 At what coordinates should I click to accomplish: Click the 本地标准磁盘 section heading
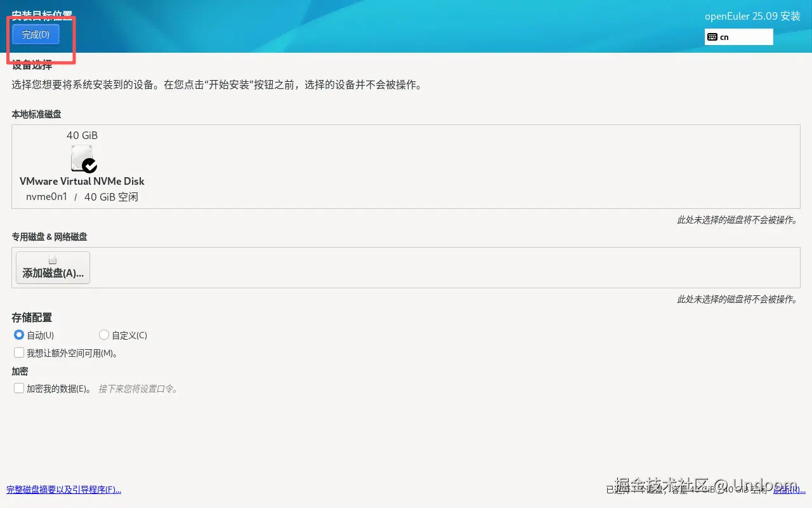(36, 114)
